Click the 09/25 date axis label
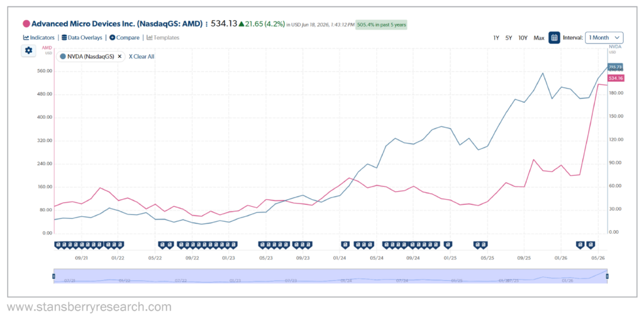The width and height of the screenshot is (644, 318). 524,258
